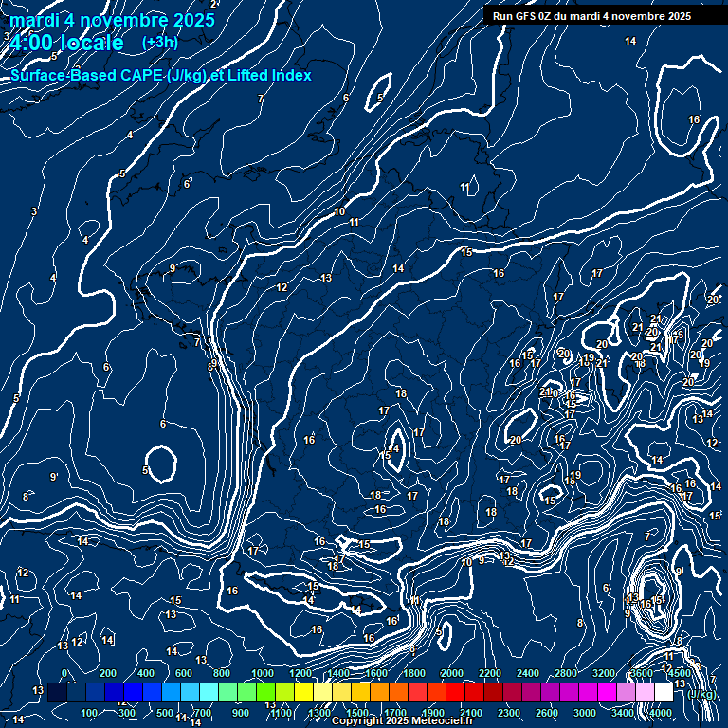The width and height of the screenshot is (728, 728).
Task: Click the light cyan swatch below the 800 label
Action: (209, 692)
